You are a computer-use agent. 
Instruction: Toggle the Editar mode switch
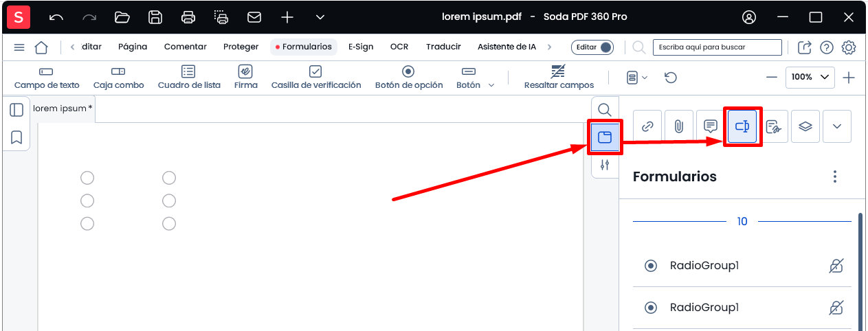click(592, 47)
